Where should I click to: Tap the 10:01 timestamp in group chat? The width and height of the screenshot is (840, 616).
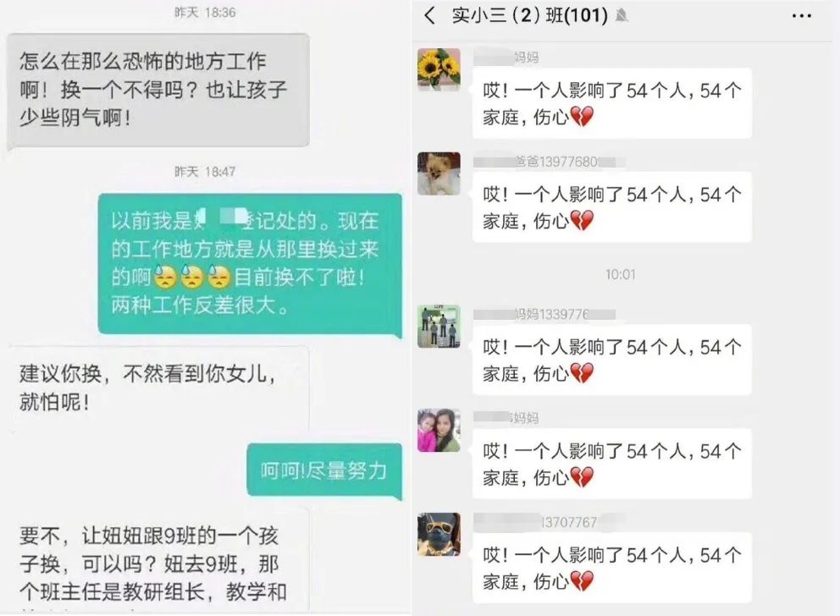(x=621, y=274)
